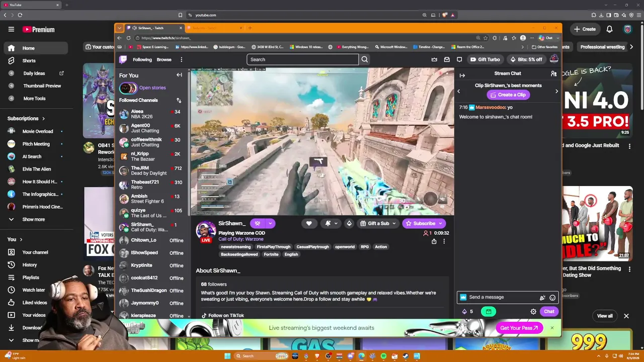Open the YouTube hamburger guide menu
Viewport: 644px width, 362px height.
[x=11, y=29]
